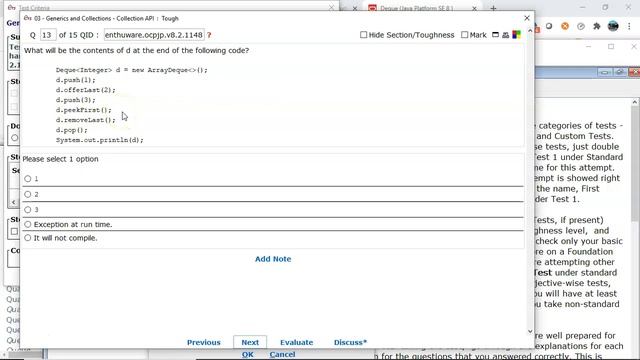Click the people icon in question toolbar
Image resolution: width=640 pixels, height=360 pixels.
point(505,35)
